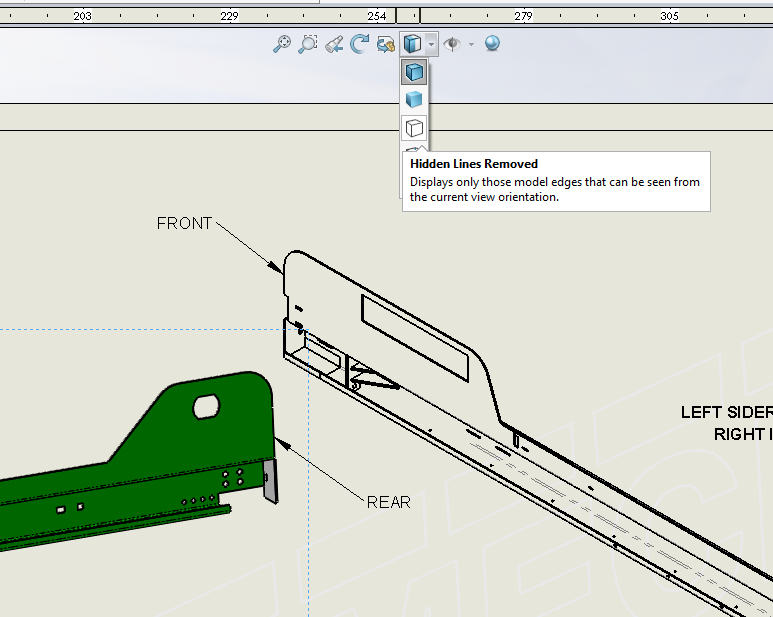Collapse the Display Style dropdown arrow
Viewport: 773px width, 617px height.
coord(430,44)
